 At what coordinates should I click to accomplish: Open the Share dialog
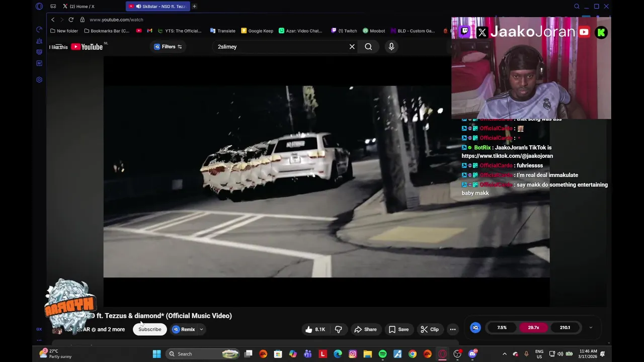click(x=365, y=329)
